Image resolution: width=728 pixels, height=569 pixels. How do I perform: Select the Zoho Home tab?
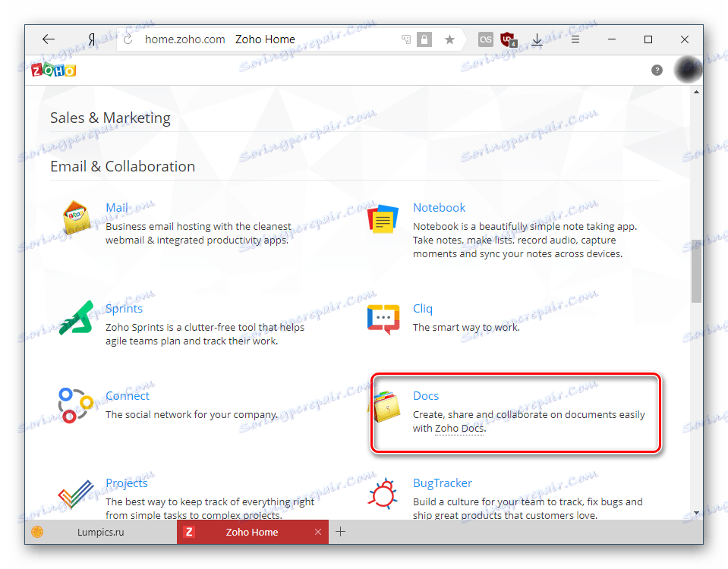click(252, 532)
